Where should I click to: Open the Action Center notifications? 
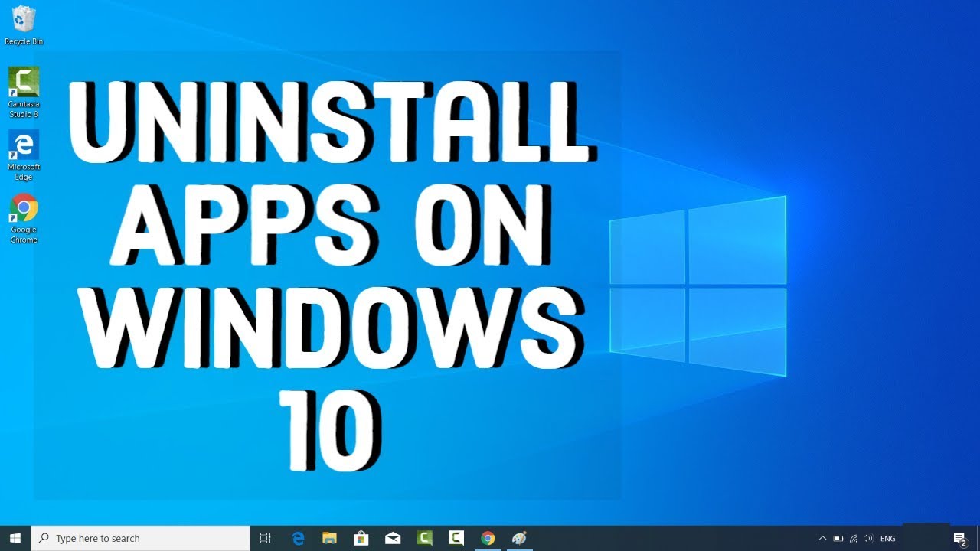click(959, 539)
